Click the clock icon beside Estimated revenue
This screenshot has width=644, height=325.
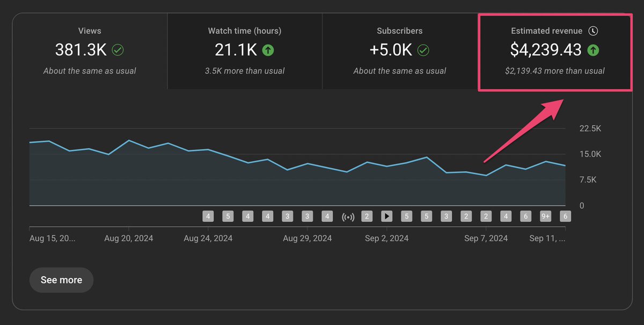click(x=593, y=31)
